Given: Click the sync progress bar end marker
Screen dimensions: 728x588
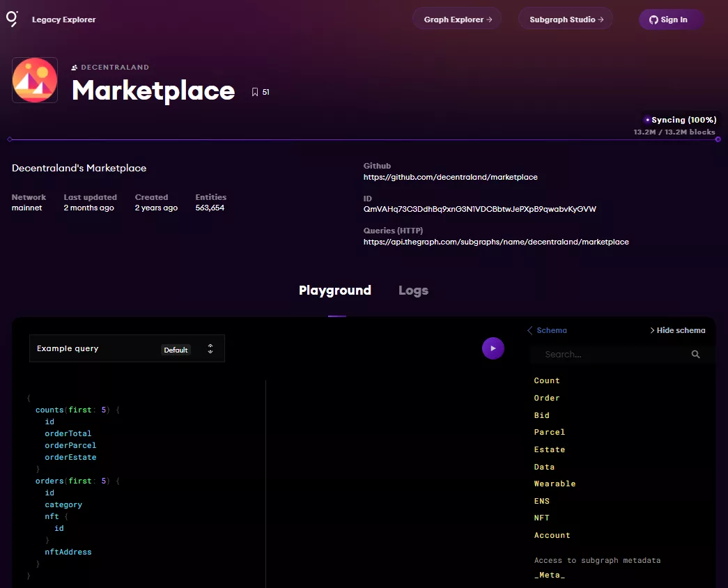Looking at the screenshot, I should pos(718,139).
